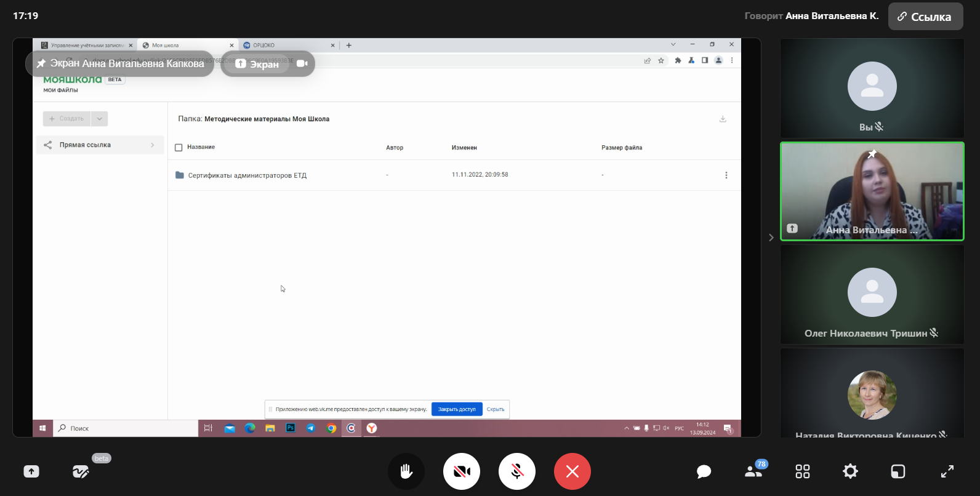The height and width of the screenshot is (496, 980).
Task: Collapse the participants side panel arrow
Action: tap(771, 238)
